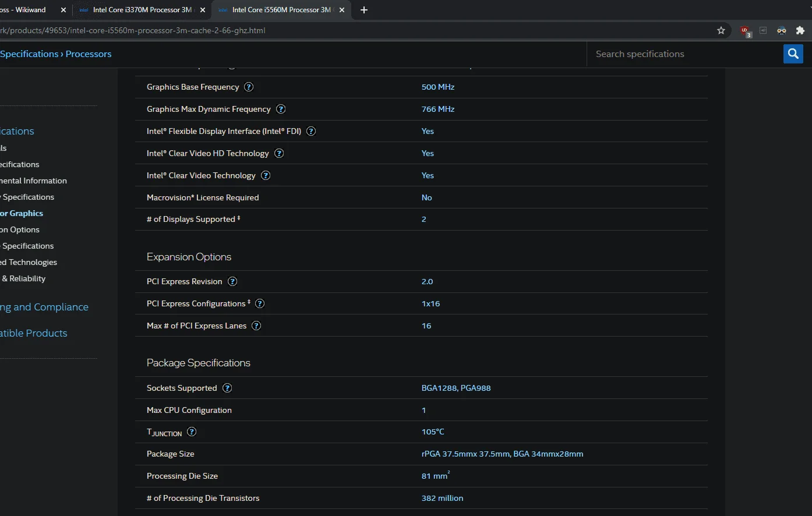Open the red extension with badge 3
This screenshot has width=812, height=516.
point(745,31)
